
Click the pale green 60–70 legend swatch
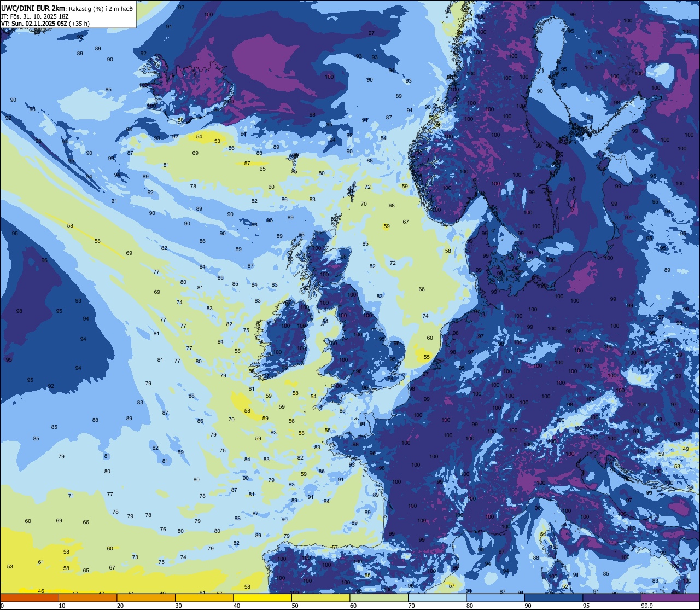click(379, 597)
